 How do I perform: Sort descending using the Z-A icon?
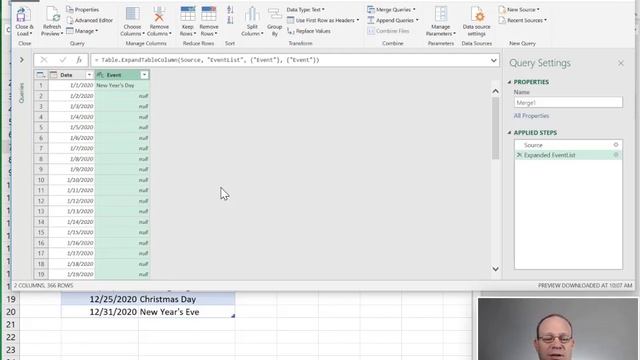[x=230, y=20]
